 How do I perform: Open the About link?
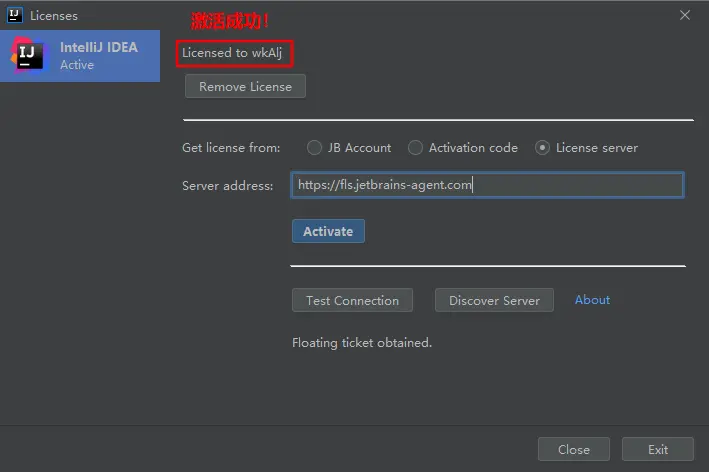pyautogui.click(x=592, y=300)
